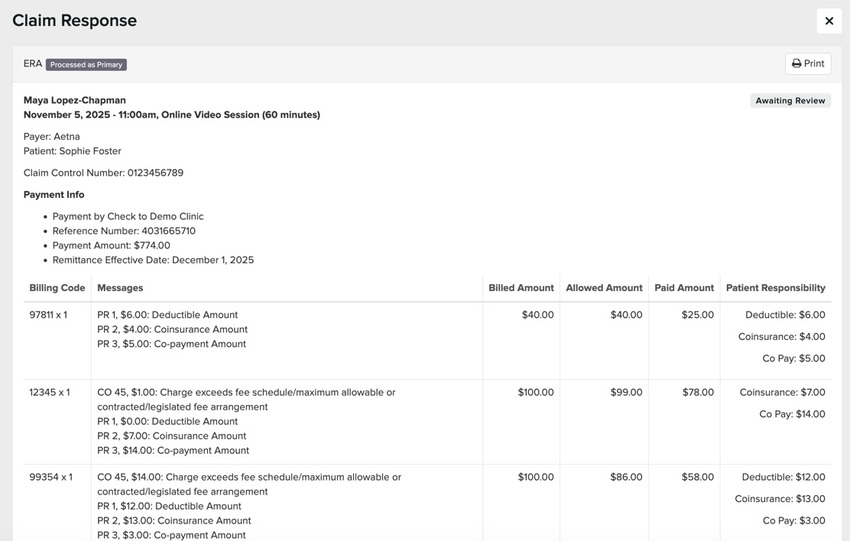Click billed amount $100.00 for 12345
The height and width of the screenshot is (541, 850).
point(536,392)
